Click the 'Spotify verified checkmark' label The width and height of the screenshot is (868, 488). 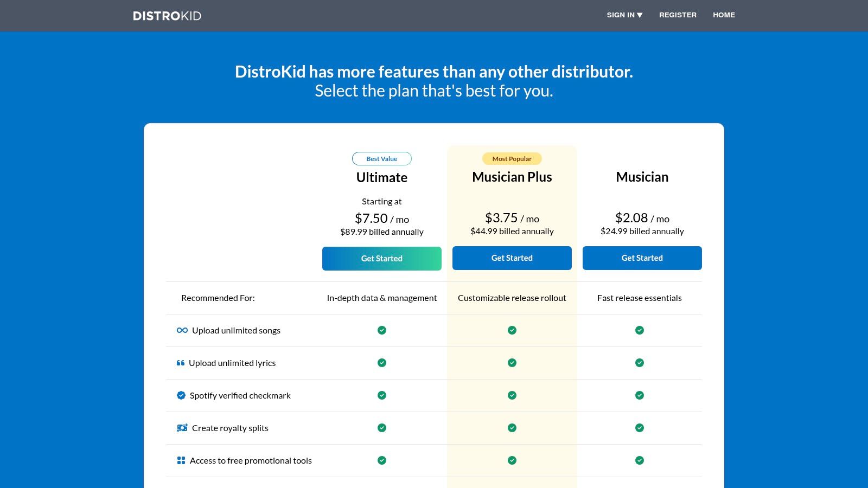pyautogui.click(x=240, y=396)
